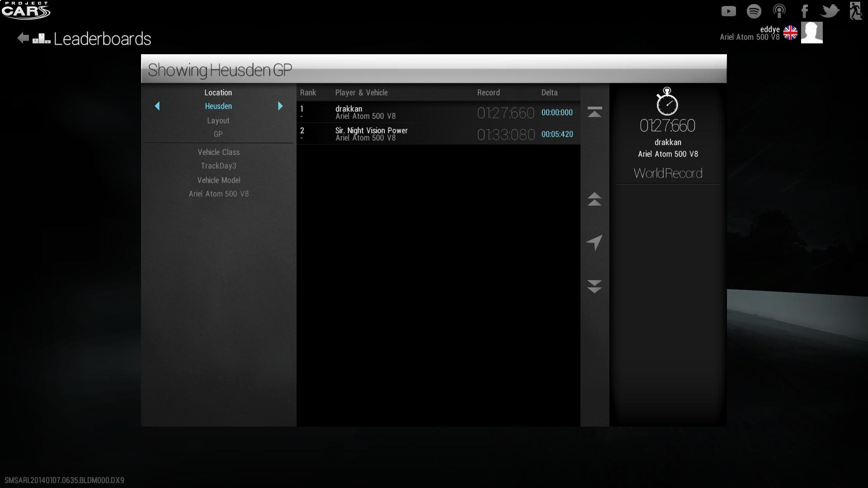This screenshot has height=488, width=868.
Task: Open the YouTube icon link
Action: pyautogui.click(x=728, y=11)
